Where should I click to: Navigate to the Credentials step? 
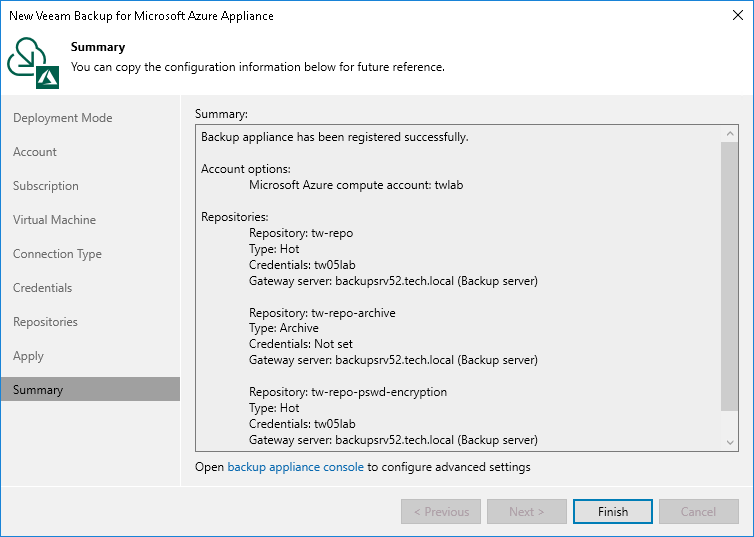pos(43,288)
